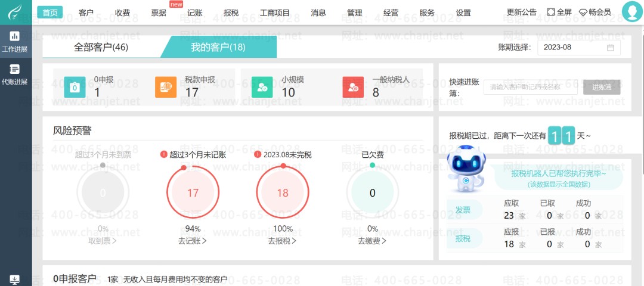This screenshot has width=644, height=286.
Task: Follow the 去记账 link
Action: [193, 241]
